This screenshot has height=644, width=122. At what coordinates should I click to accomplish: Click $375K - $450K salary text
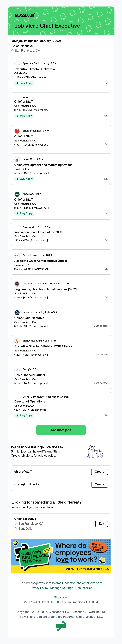pyautogui.click(x=32, y=383)
